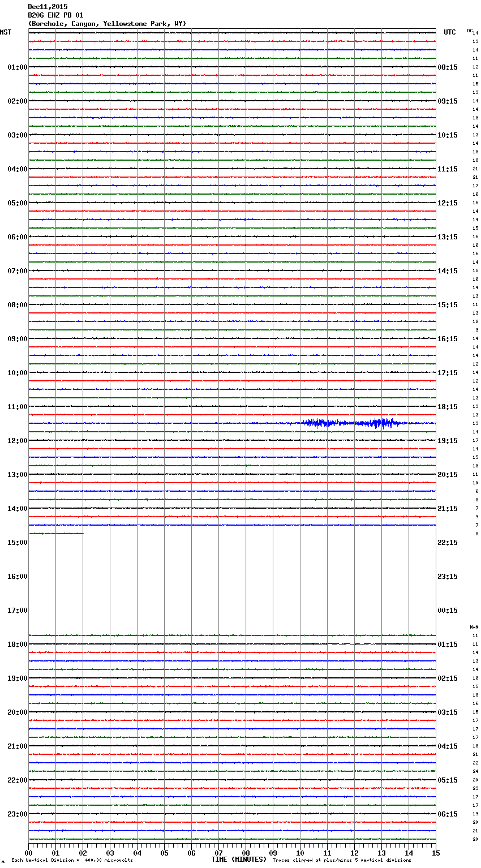Screen dimensions: 481x868
Task: Click the 19:15 UTC time label
Action: (x=448, y=441)
